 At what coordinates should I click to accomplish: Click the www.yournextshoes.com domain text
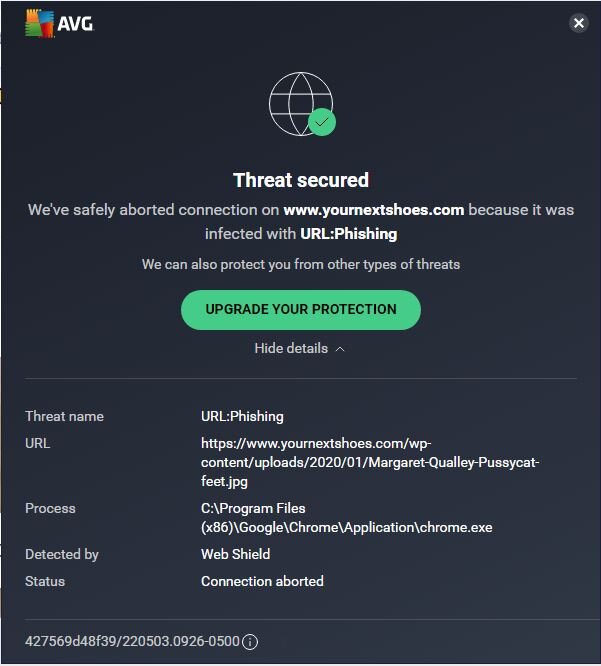click(373, 210)
